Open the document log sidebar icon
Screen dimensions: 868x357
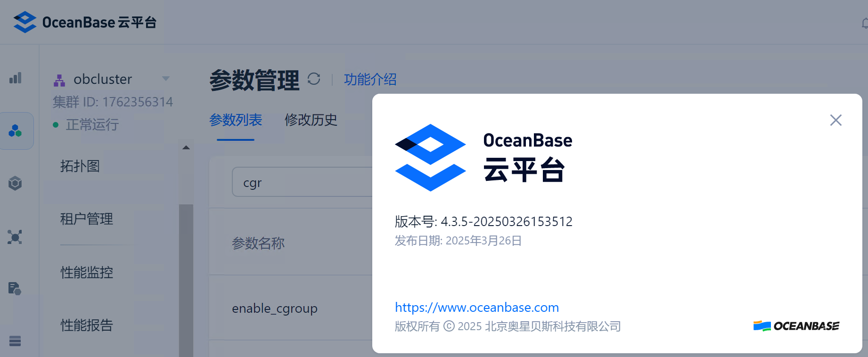pyautogui.click(x=15, y=288)
